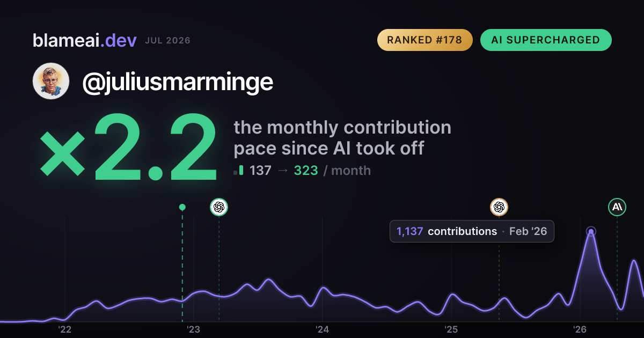The height and width of the screenshot is (338, 644).
Task: Select the '25 year label on the axis
Action: (x=451, y=329)
